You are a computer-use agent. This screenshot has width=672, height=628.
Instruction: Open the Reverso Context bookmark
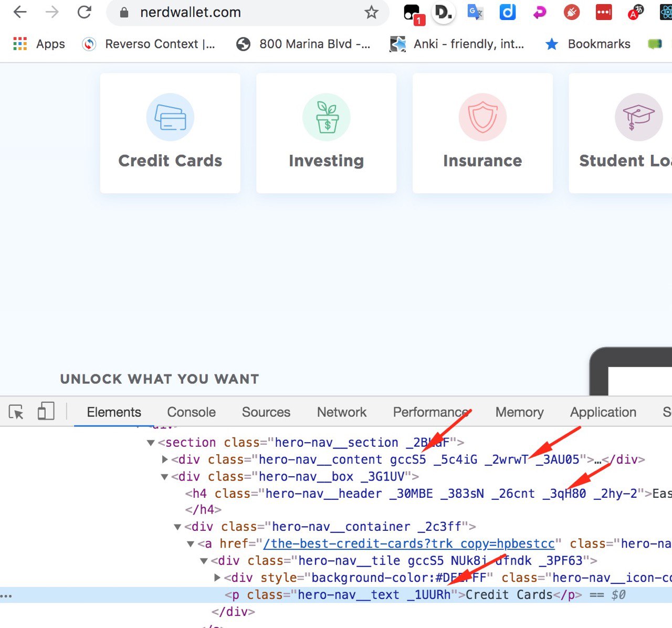149,44
